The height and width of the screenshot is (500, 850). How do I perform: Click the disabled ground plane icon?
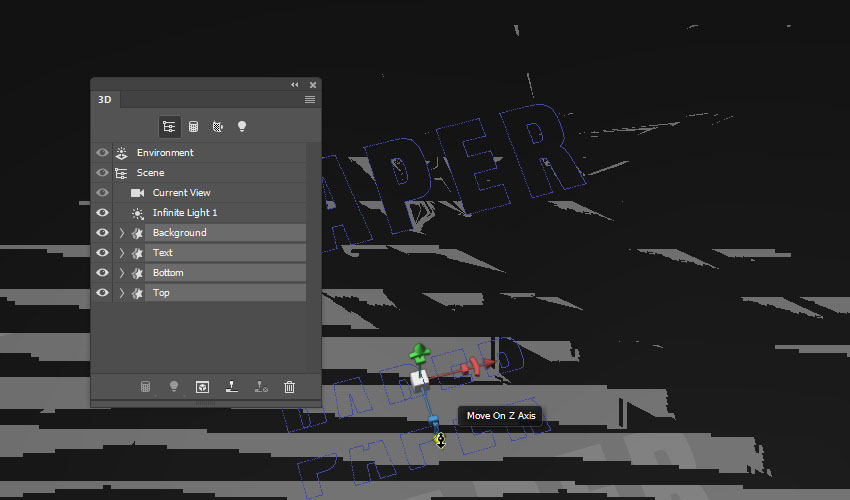click(261, 387)
